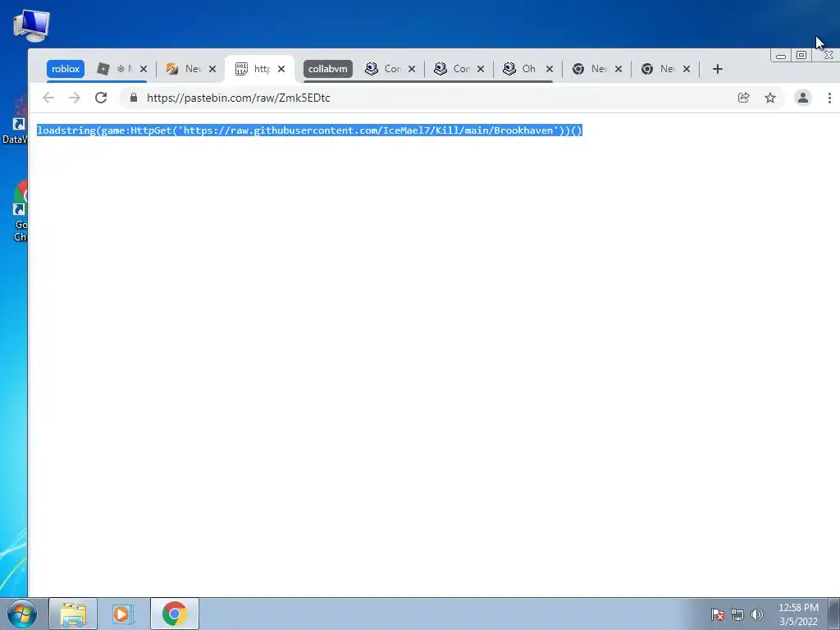Open Chrome three-dot menu
This screenshot has width=840, height=630.
point(829,98)
